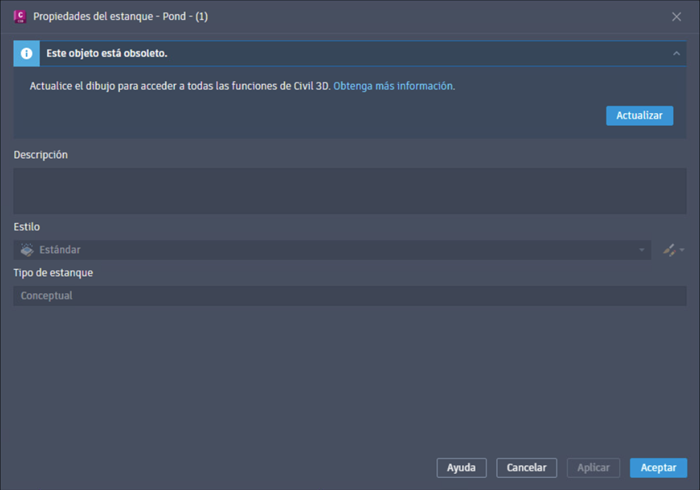The image size is (700, 490).
Task: Focus the Descripción text area
Action: point(350,191)
